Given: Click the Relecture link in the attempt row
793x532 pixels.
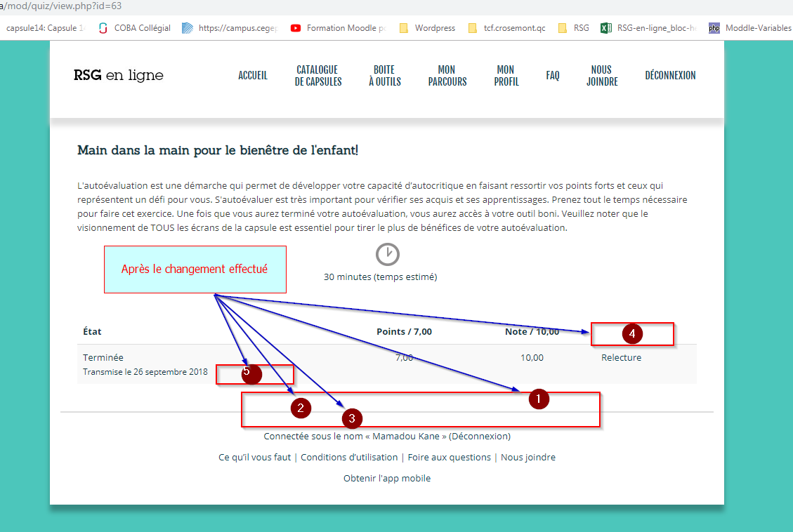Looking at the screenshot, I should pos(621,357).
